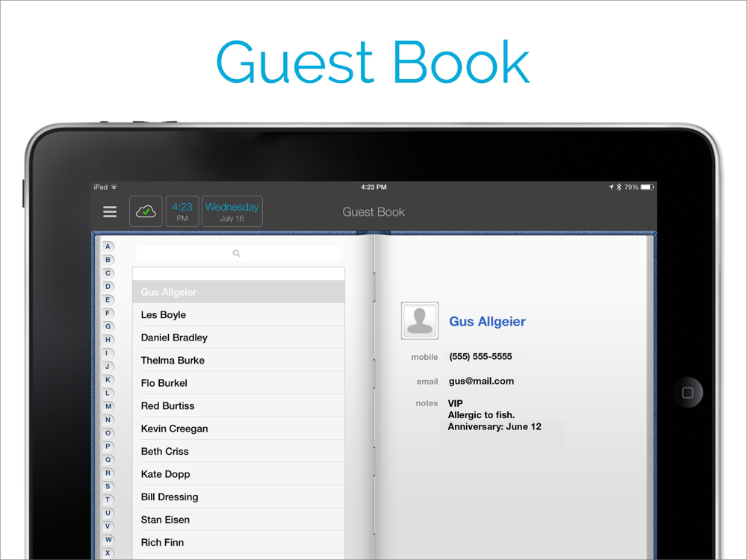The width and height of the screenshot is (747, 560).
Task: Jump to index tab A
Action: [x=108, y=246]
